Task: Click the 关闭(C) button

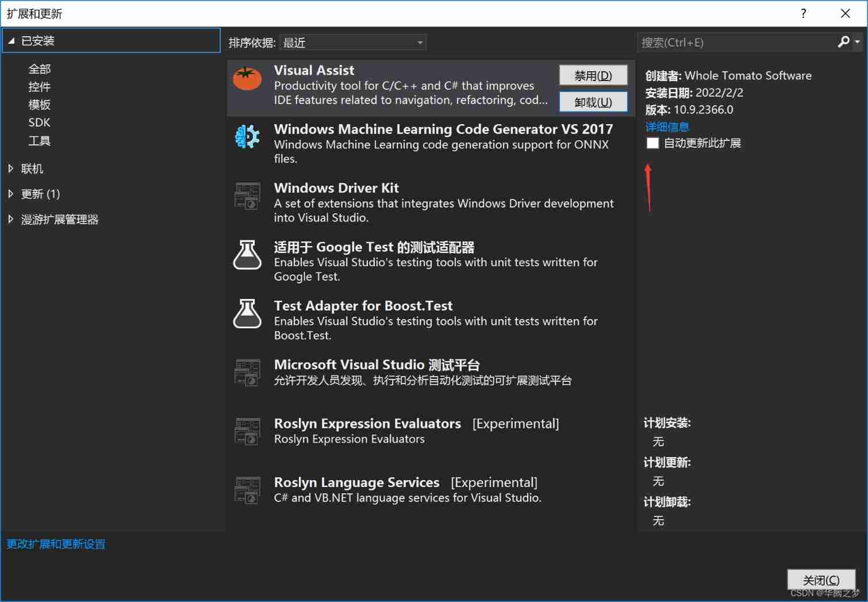Action: point(821,580)
